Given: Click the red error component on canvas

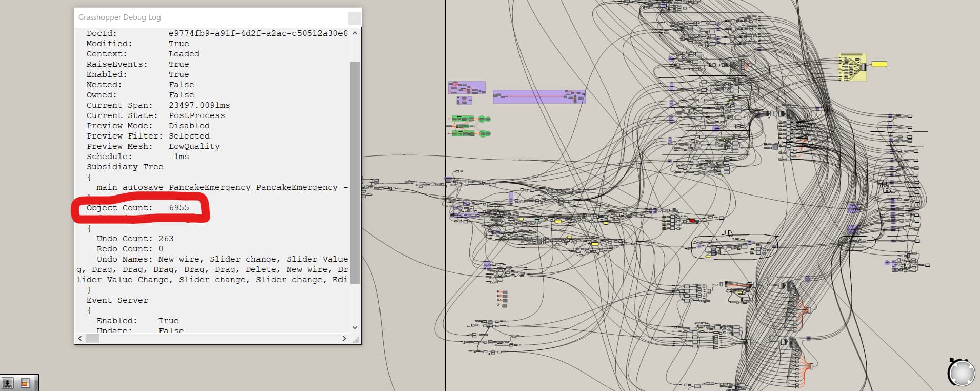Looking at the screenshot, I should click(x=692, y=221).
